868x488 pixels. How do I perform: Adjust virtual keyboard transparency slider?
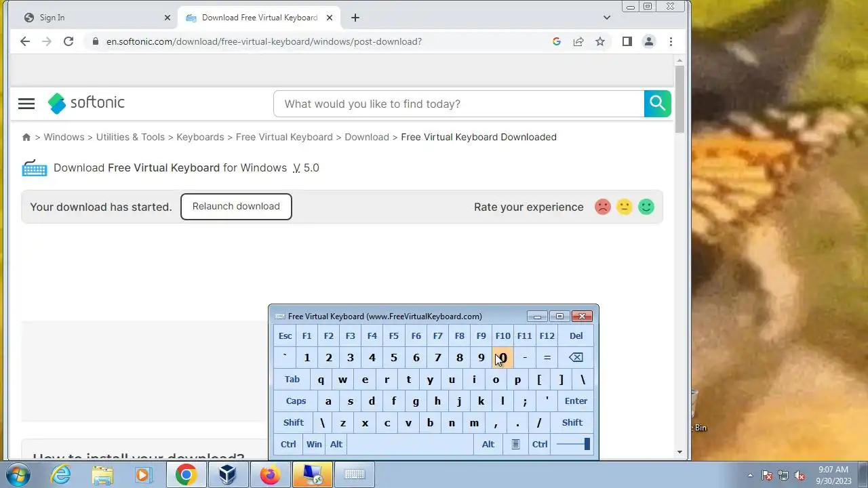(572, 445)
